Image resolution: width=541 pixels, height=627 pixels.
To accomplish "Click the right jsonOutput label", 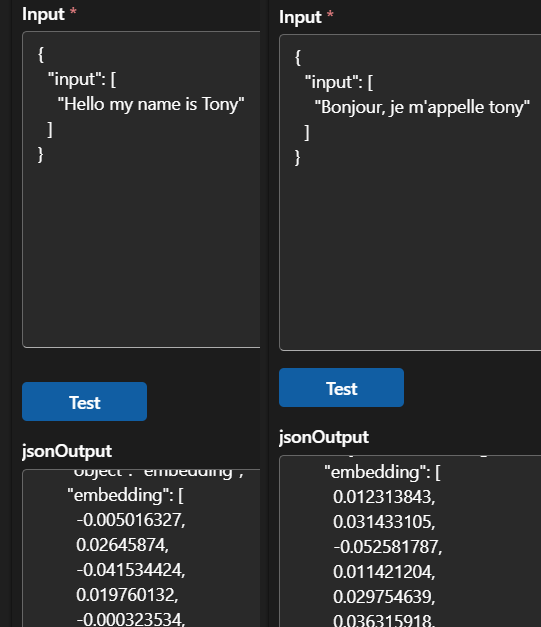I will 324,437.
